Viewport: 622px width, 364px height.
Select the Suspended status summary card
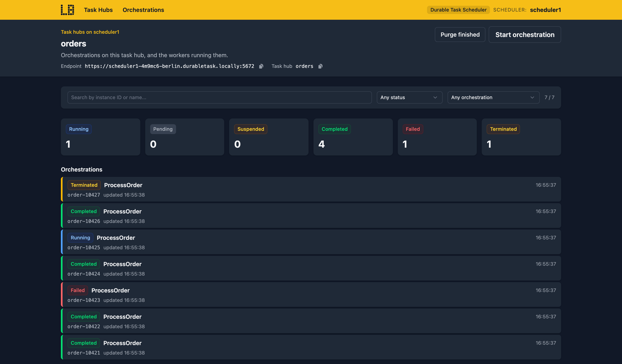269,137
